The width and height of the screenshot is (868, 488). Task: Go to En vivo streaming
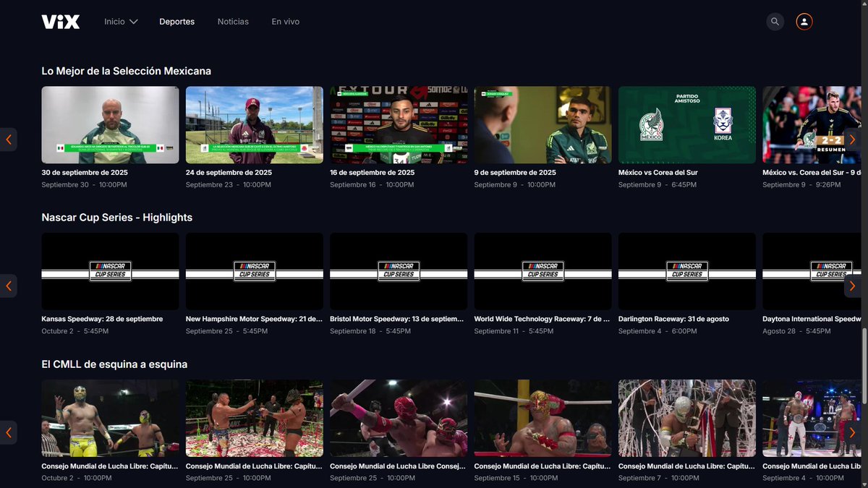pyautogui.click(x=285, y=21)
